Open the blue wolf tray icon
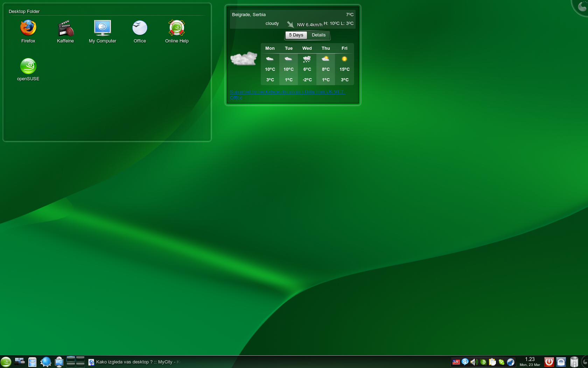The image size is (588, 368). point(511,362)
